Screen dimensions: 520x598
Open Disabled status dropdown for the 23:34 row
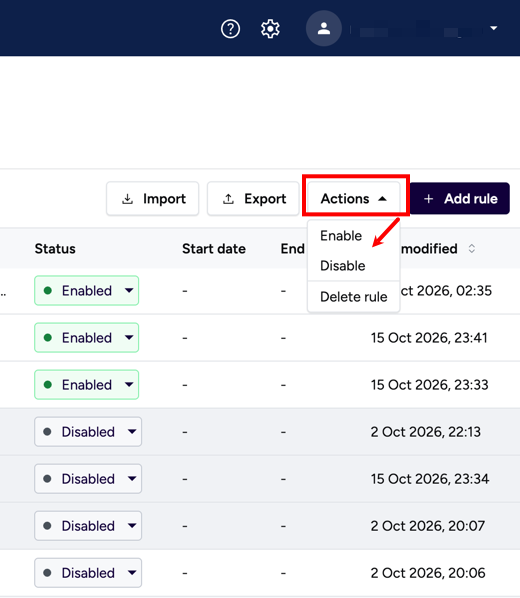tap(88, 479)
